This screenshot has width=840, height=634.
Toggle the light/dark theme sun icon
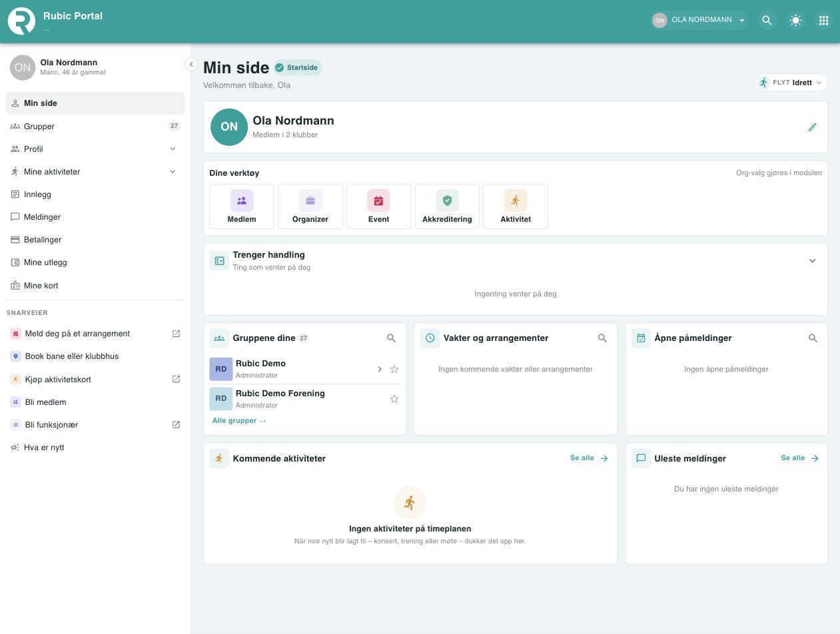pyautogui.click(x=795, y=21)
